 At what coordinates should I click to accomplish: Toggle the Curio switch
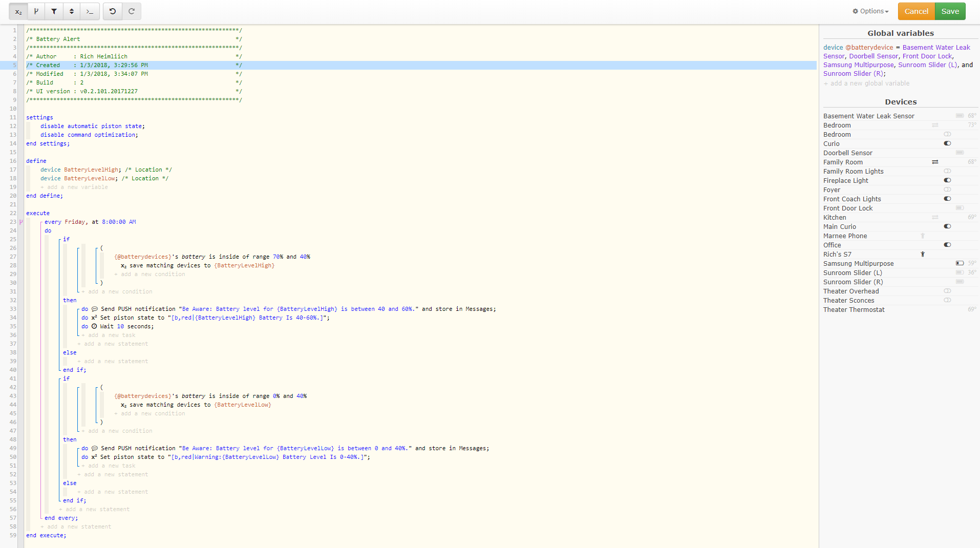tap(947, 143)
